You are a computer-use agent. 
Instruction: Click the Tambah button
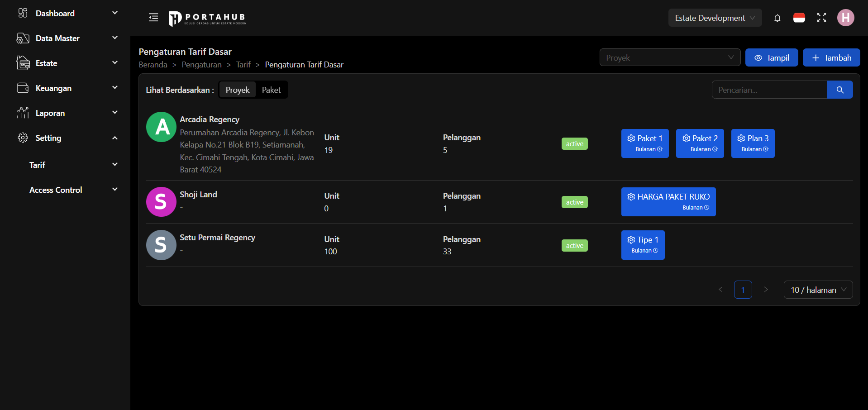tap(831, 57)
